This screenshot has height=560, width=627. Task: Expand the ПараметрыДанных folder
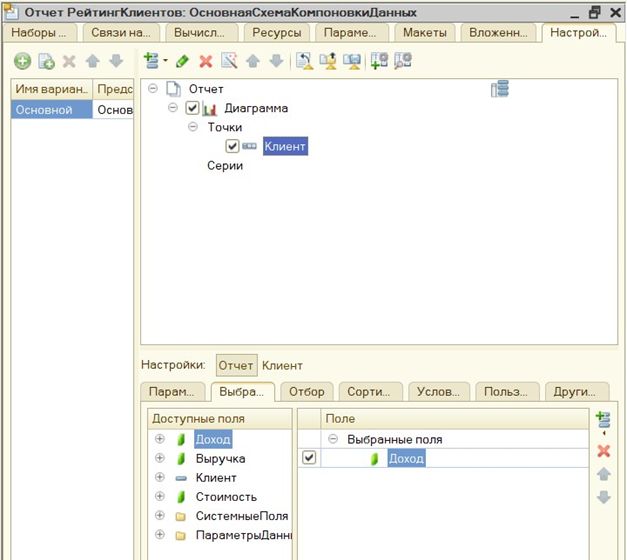(x=160, y=534)
